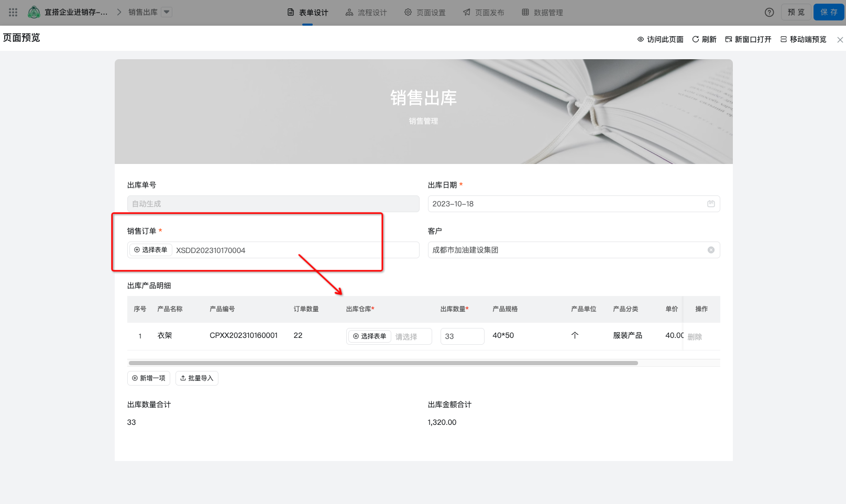Click the 批量导入 batch import button

click(x=196, y=378)
